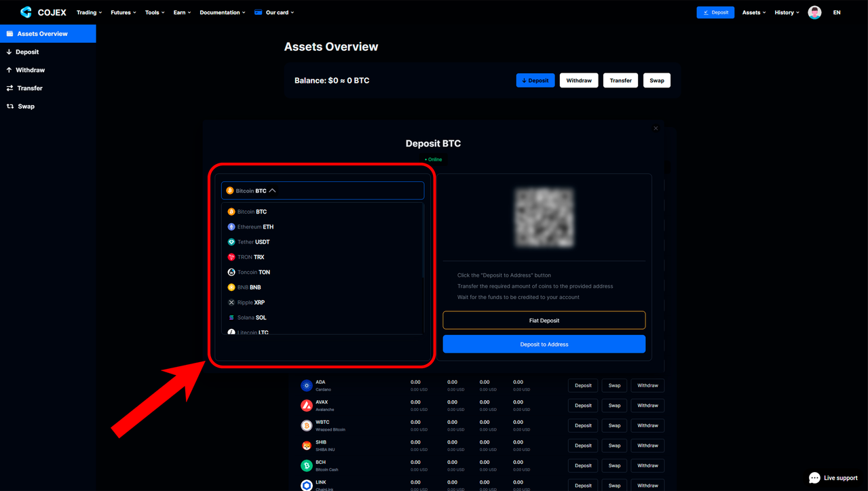Expand the Futures menu

coord(124,12)
